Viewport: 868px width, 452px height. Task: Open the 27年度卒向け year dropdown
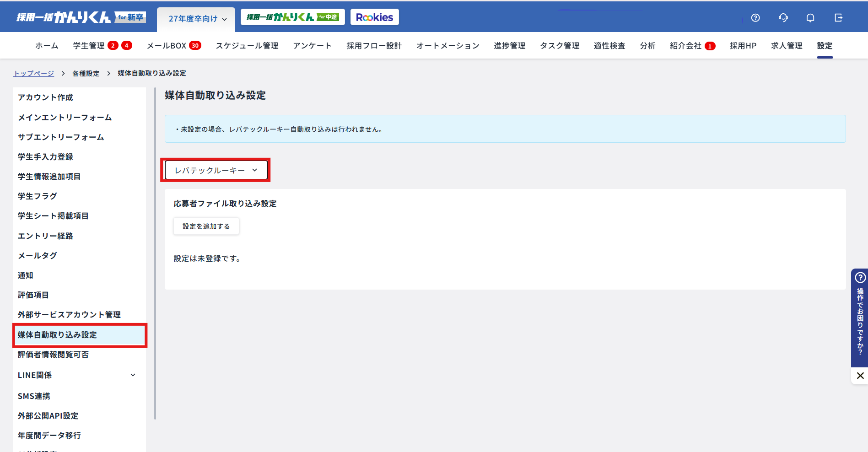click(x=197, y=19)
